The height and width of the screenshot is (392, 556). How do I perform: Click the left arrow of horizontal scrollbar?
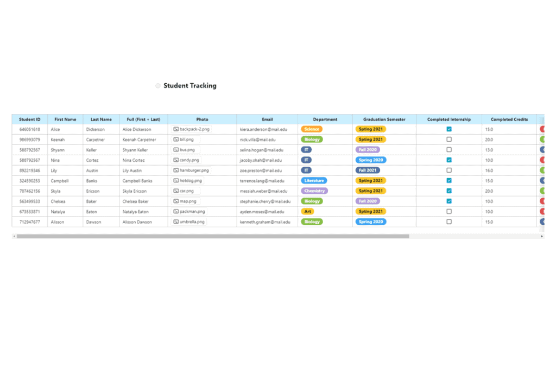(x=14, y=236)
